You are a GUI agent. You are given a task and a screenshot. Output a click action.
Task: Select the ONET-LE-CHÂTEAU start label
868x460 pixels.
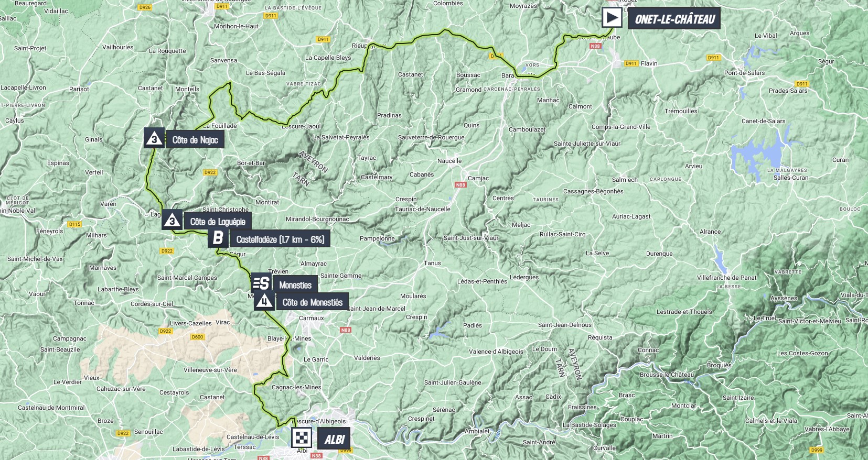coord(674,19)
